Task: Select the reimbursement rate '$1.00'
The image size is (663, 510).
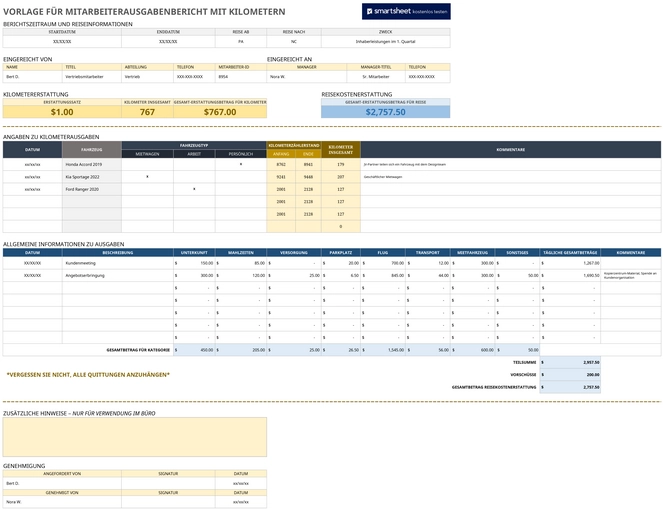Action: pyautogui.click(x=62, y=112)
